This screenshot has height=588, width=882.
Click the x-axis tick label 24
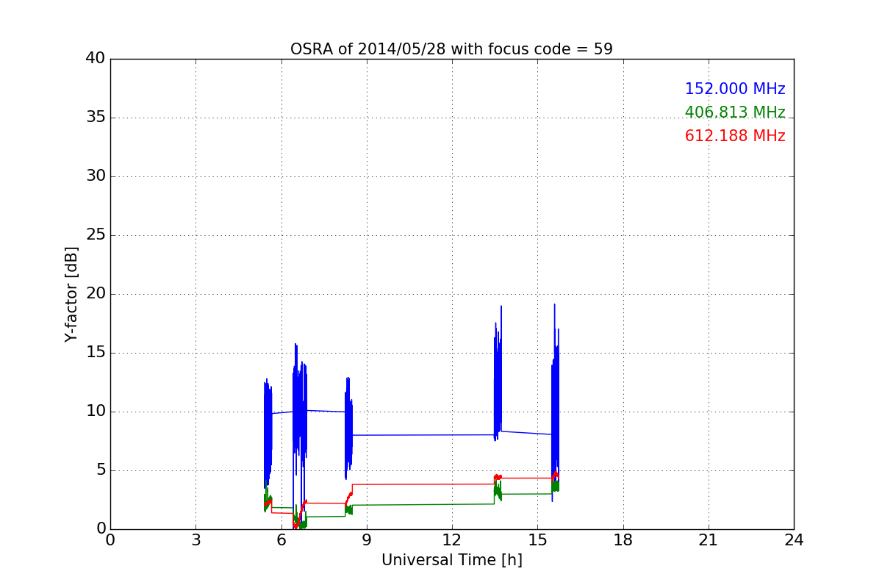794,539
